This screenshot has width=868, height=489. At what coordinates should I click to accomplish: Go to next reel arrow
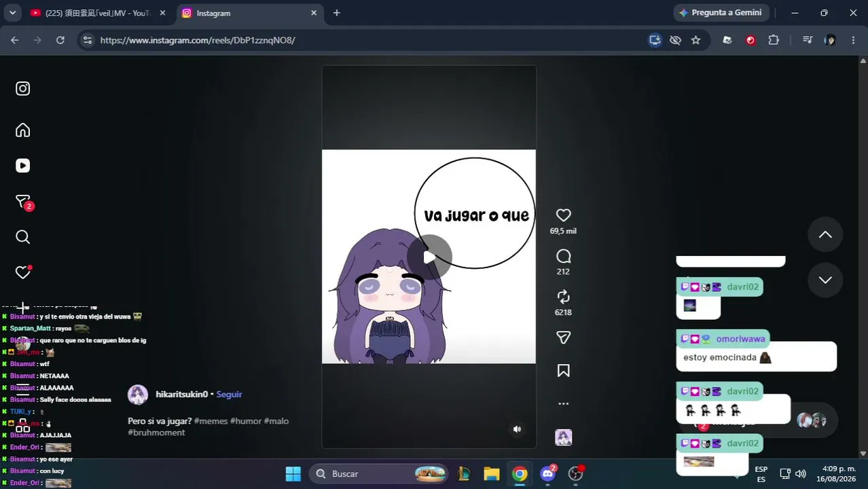pos(825,280)
